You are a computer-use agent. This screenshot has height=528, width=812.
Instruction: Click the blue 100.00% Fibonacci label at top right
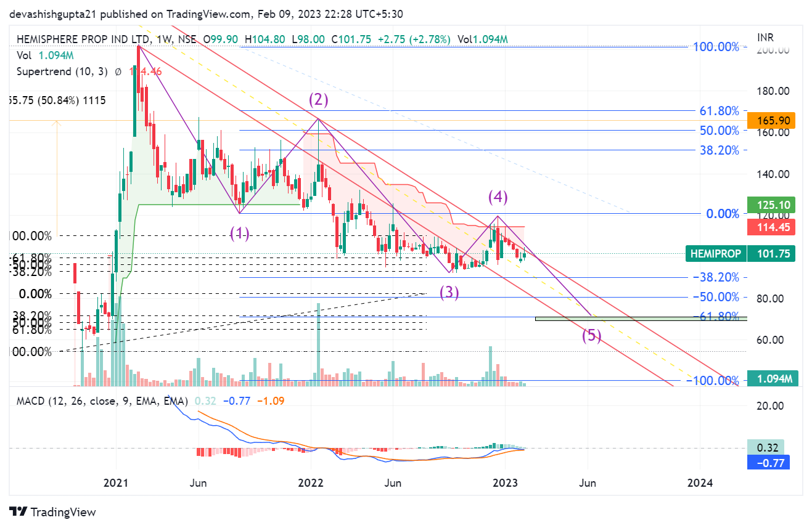pos(716,47)
